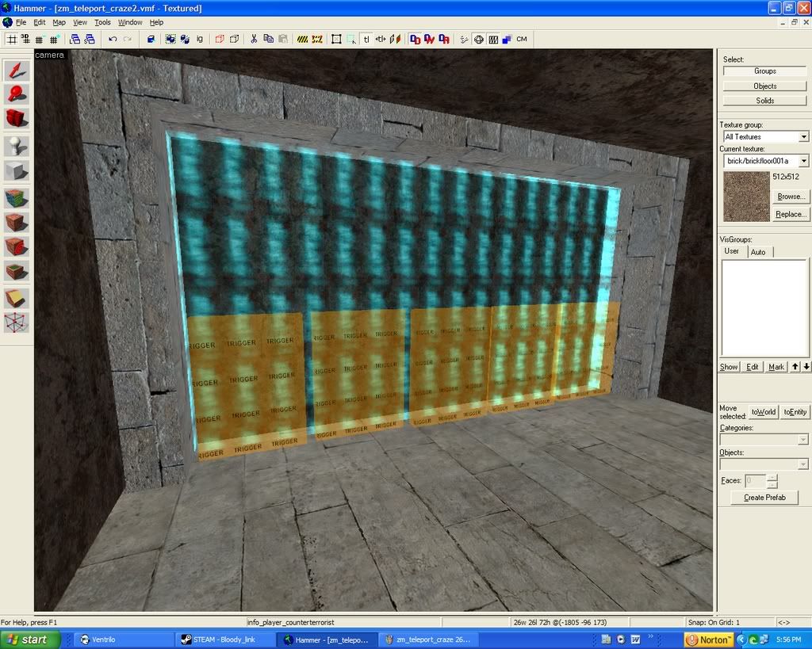This screenshot has width=812, height=649.
Task: Select the Selection tool (red arrow)
Action: click(17, 70)
